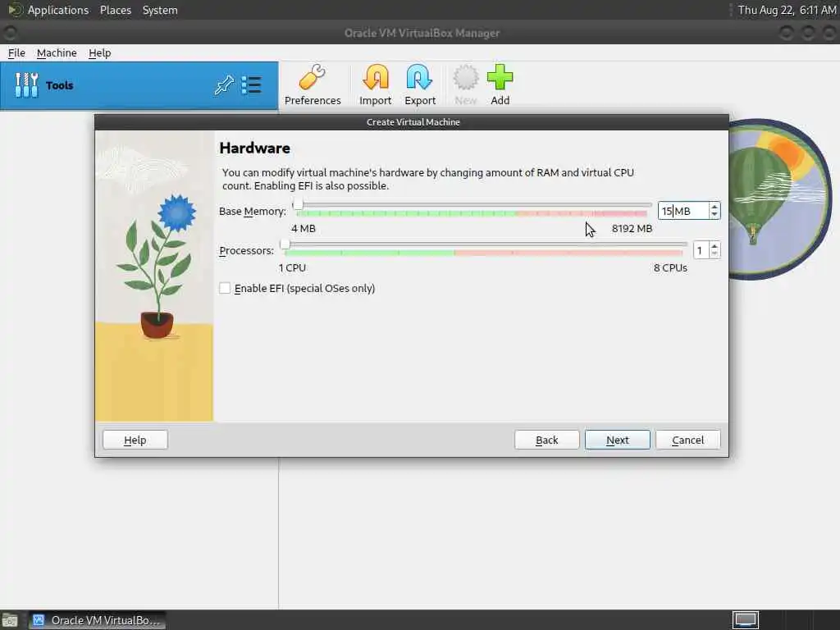The height and width of the screenshot is (630, 840).
Task: Increase Base Memory with the up arrow
Action: coord(714,206)
